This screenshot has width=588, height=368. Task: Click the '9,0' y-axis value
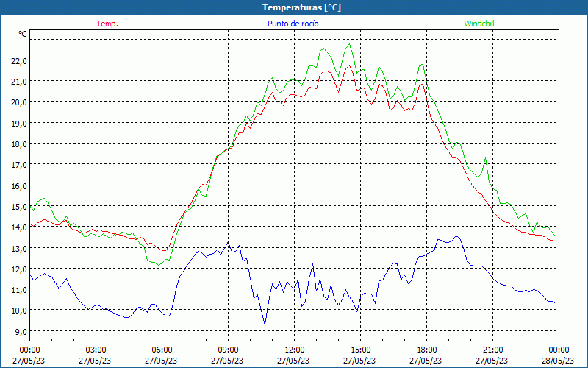coord(21,330)
